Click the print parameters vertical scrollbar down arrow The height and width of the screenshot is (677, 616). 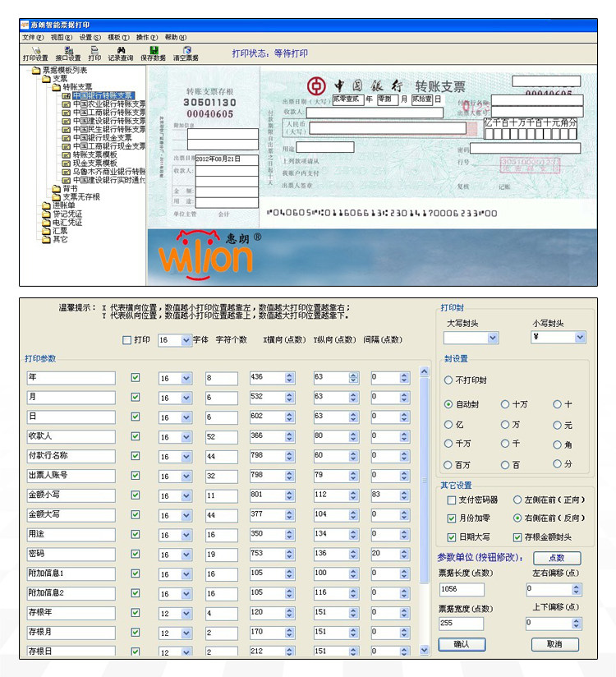coord(425,650)
